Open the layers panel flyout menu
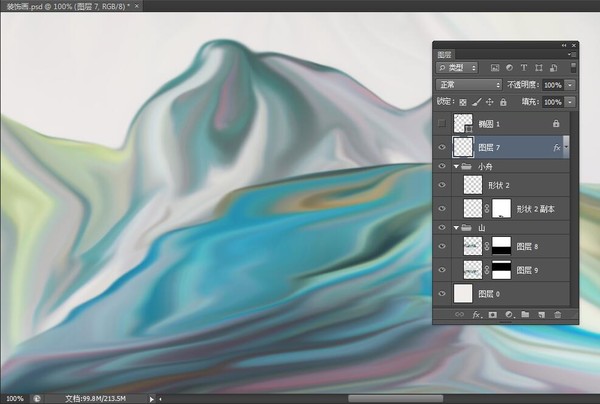The height and width of the screenshot is (404, 600). [x=572, y=54]
